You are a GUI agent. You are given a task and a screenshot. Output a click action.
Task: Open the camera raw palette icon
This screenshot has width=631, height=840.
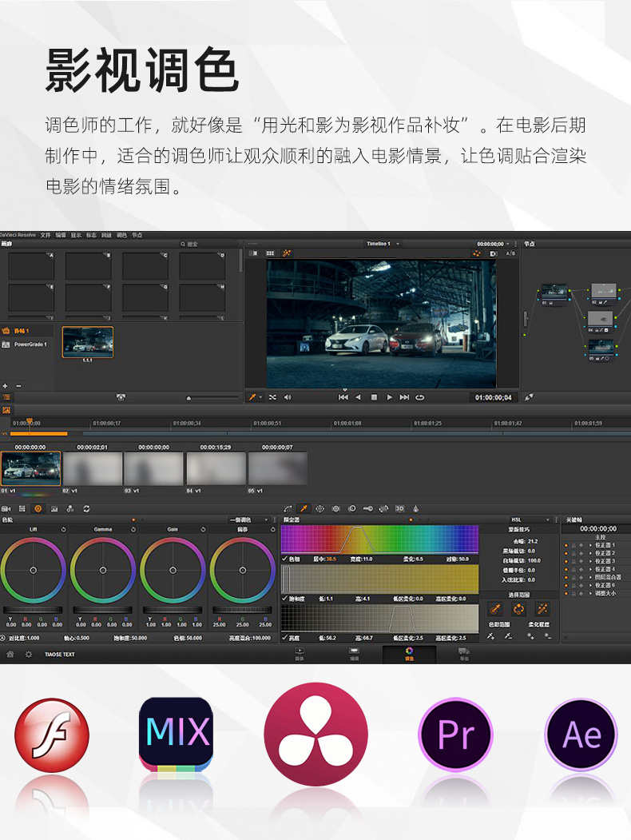point(6,508)
